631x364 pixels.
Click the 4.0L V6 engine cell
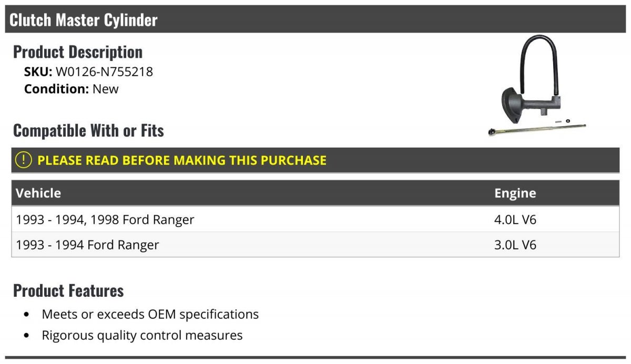coord(515,220)
